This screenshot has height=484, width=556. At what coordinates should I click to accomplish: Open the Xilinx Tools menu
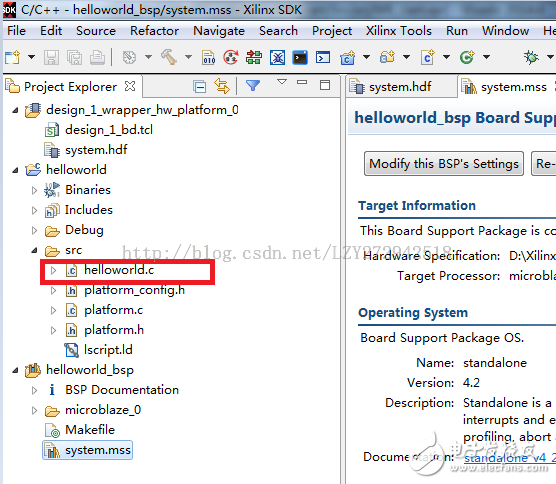[x=399, y=31]
